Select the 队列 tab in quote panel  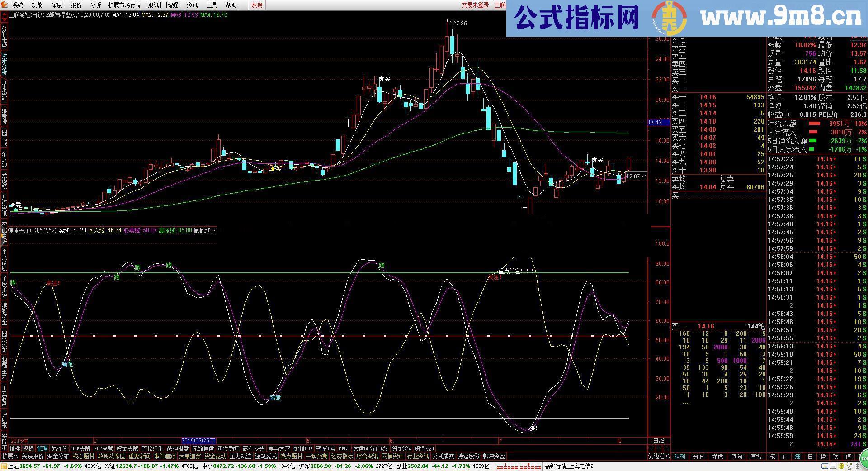click(679, 456)
